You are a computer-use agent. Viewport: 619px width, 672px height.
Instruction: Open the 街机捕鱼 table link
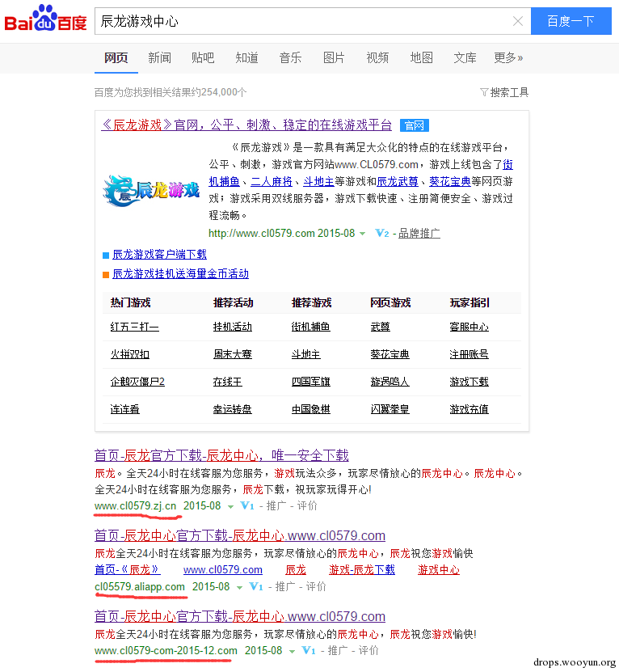coord(310,327)
